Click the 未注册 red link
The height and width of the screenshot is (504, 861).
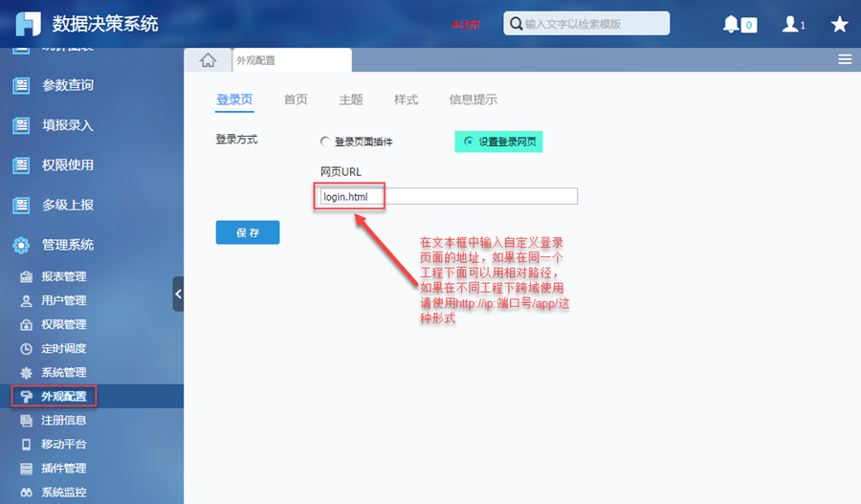466,24
